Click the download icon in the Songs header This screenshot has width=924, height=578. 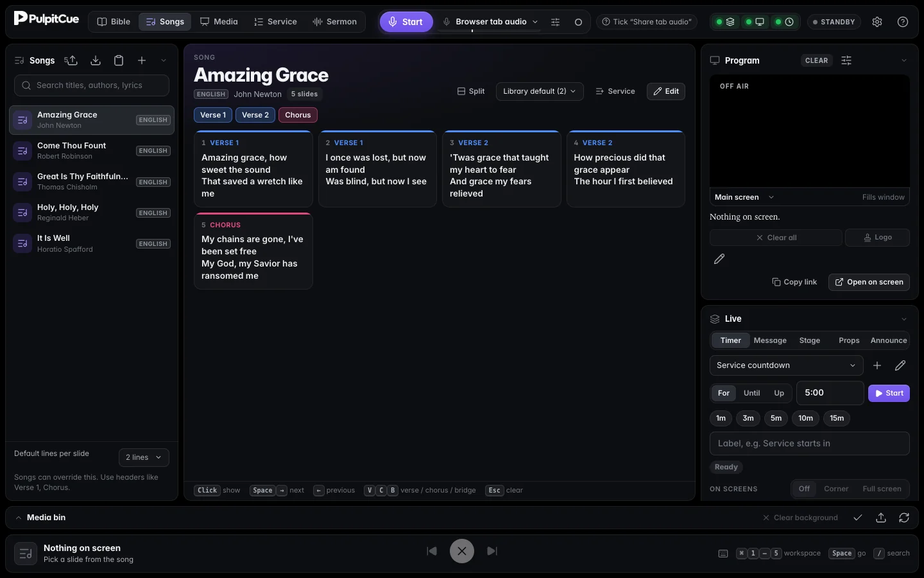pos(96,60)
